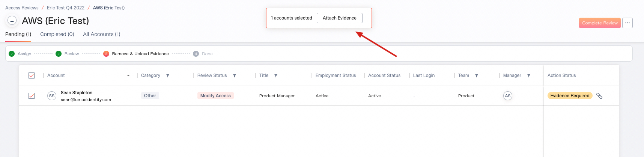This screenshot has width=644, height=157.
Task: Click the Product Manager title cell
Action: click(277, 96)
